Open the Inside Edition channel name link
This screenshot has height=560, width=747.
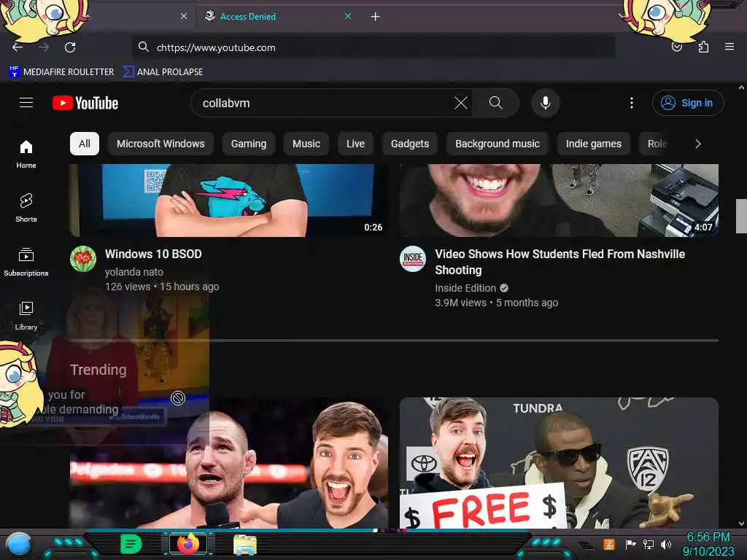click(x=465, y=288)
